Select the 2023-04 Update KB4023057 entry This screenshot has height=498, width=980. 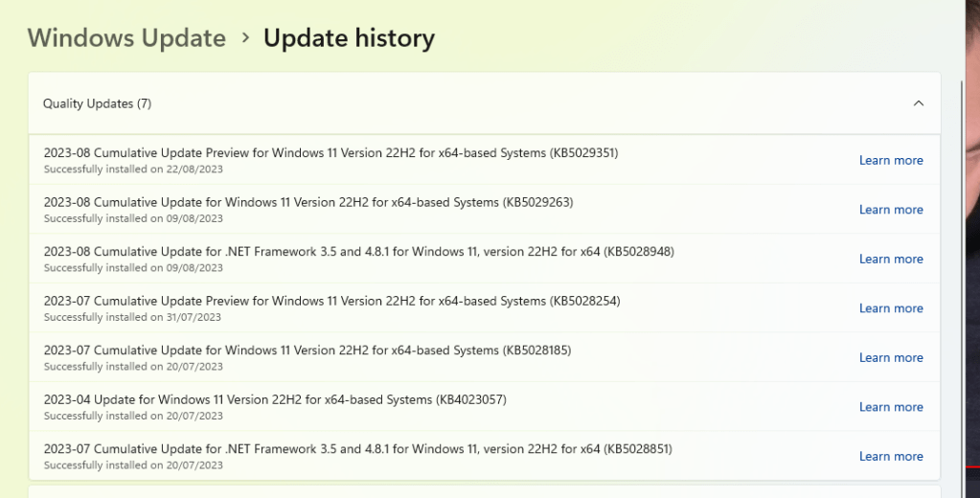coord(485,407)
